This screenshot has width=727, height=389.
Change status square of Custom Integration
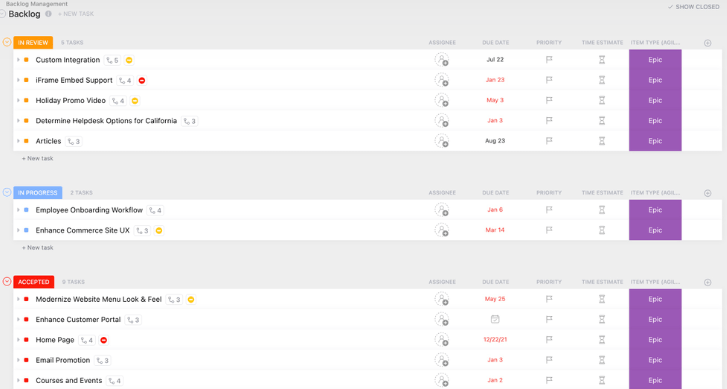(26, 60)
